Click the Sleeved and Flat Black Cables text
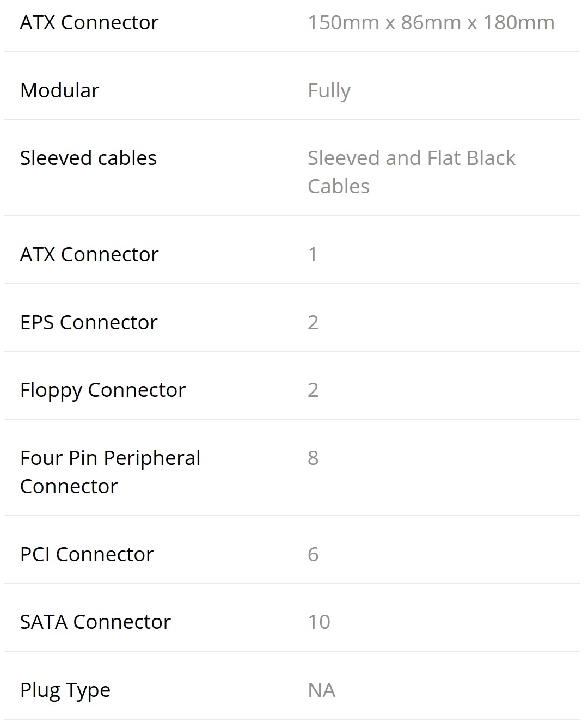 tap(411, 171)
